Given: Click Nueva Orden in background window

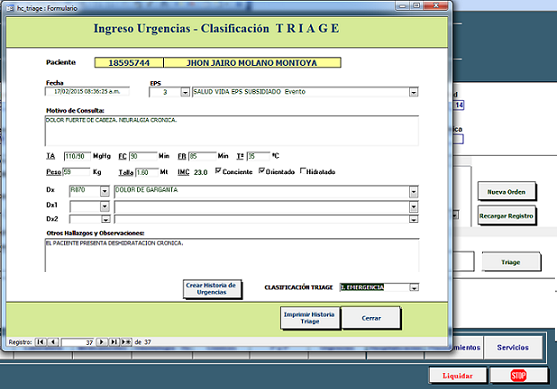Looking at the screenshot, I should (507, 192).
